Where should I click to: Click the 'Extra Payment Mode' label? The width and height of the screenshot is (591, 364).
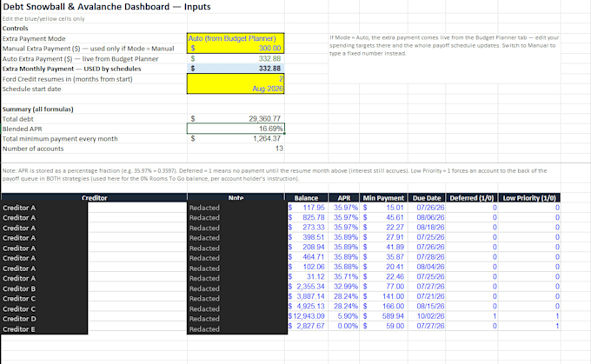pyautogui.click(x=34, y=38)
